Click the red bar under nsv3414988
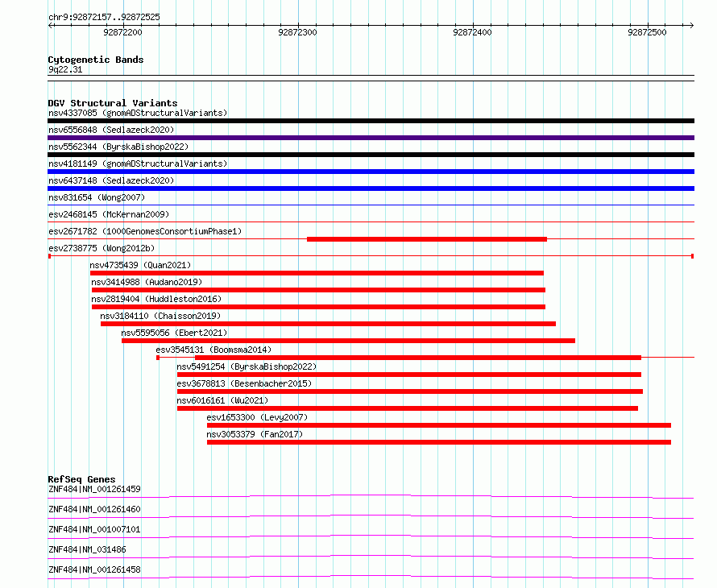This screenshot has height=588, width=717. 319,290
